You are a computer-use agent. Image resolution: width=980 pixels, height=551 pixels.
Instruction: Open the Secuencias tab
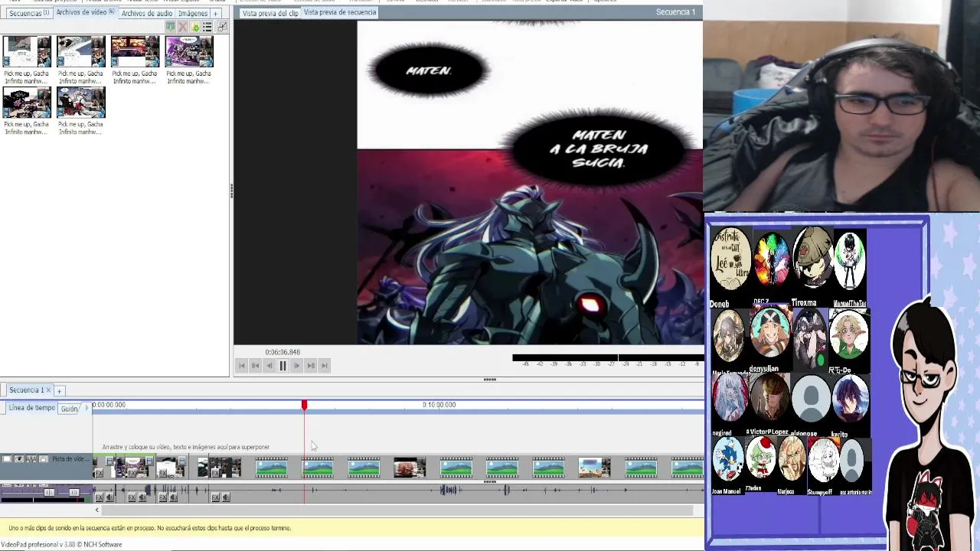29,13
